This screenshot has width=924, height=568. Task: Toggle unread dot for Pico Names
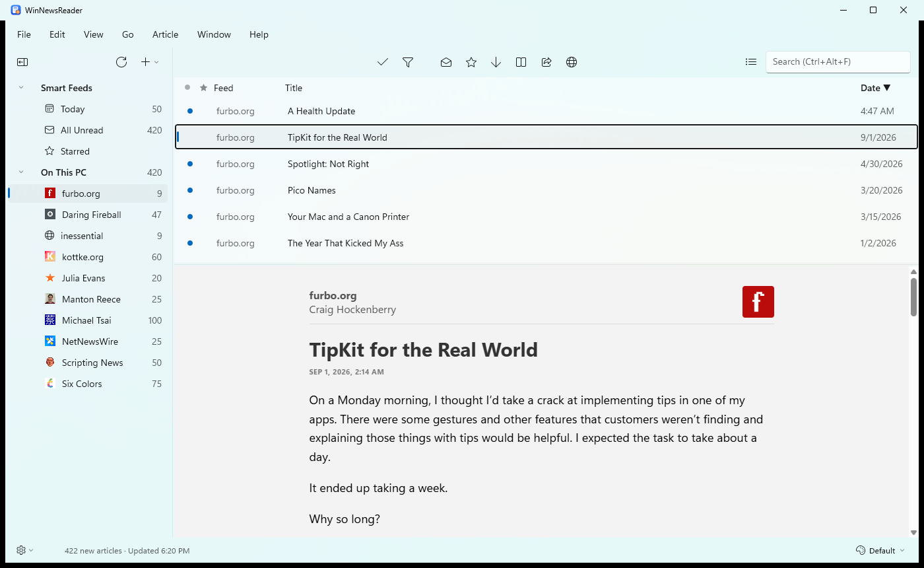(x=190, y=190)
